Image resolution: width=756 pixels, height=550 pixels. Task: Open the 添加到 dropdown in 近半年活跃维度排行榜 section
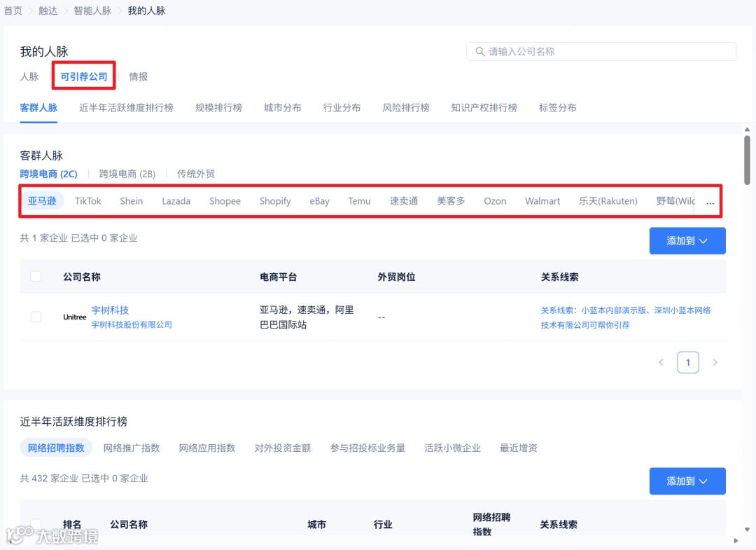pos(687,481)
